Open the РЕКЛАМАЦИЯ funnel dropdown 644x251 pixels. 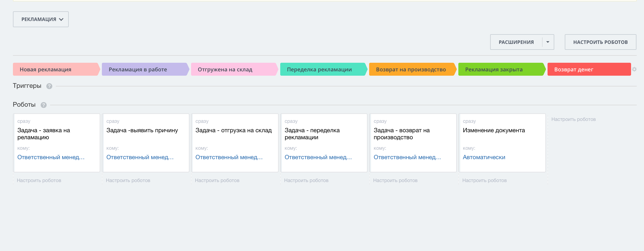coord(41,19)
